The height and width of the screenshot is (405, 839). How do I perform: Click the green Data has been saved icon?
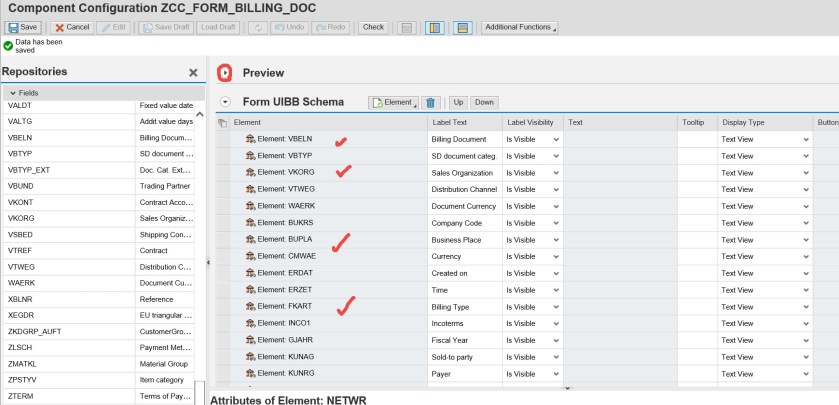coord(8,45)
